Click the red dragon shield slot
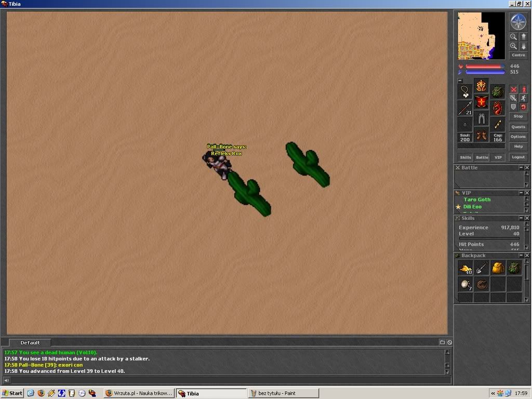Image resolution: width=532 pixels, height=399 pixels. 497,108
